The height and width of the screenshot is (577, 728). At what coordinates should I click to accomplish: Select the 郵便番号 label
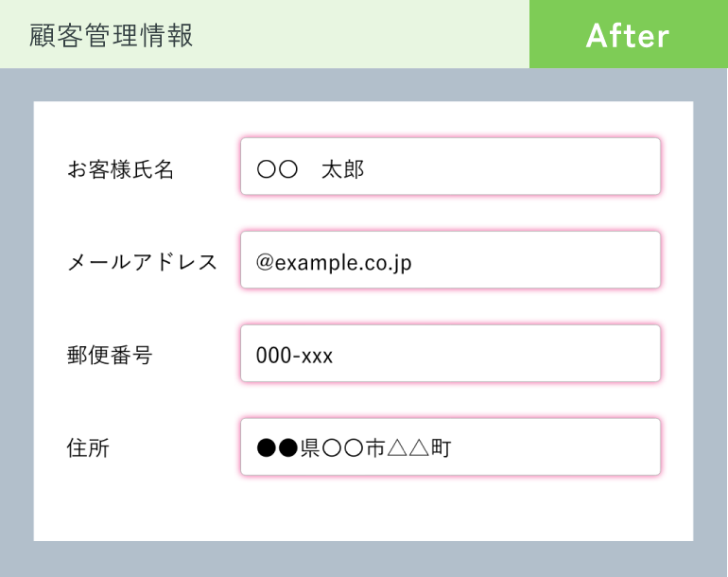pyautogui.click(x=110, y=356)
